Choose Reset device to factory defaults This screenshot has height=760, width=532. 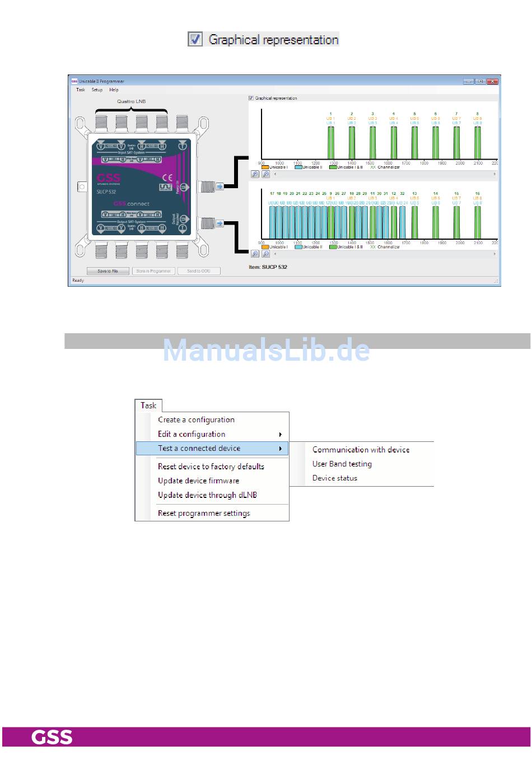211,467
